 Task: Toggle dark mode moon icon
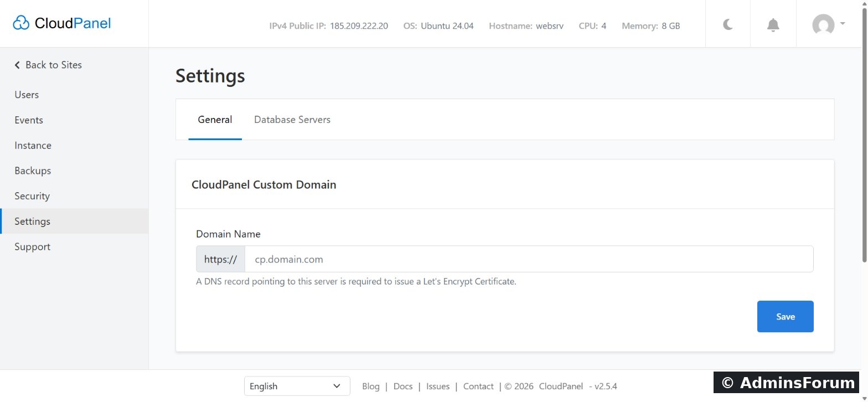click(728, 24)
